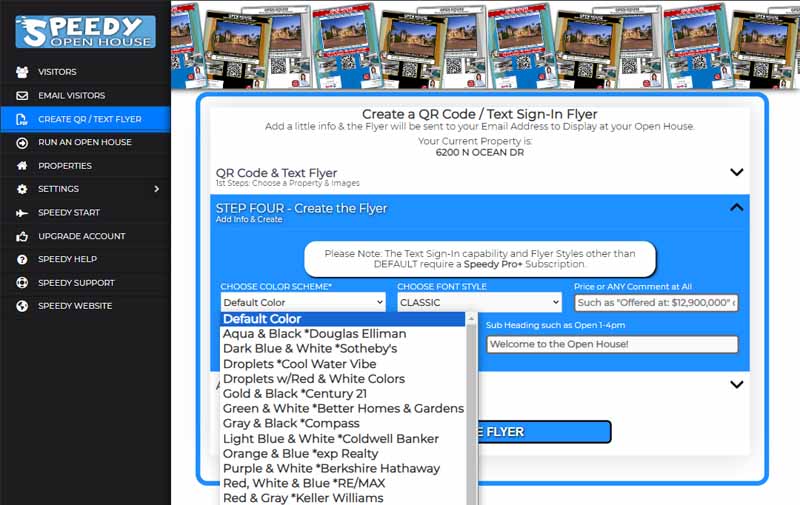Click the Visitors people icon

[x=22, y=72]
